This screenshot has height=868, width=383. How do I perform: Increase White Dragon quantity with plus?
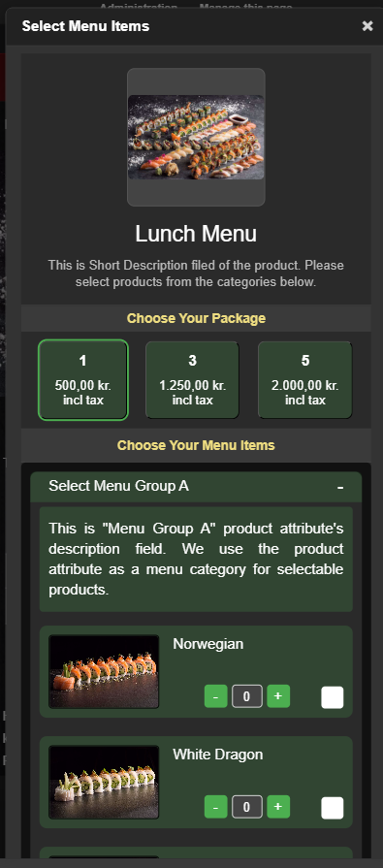coord(278,807)
